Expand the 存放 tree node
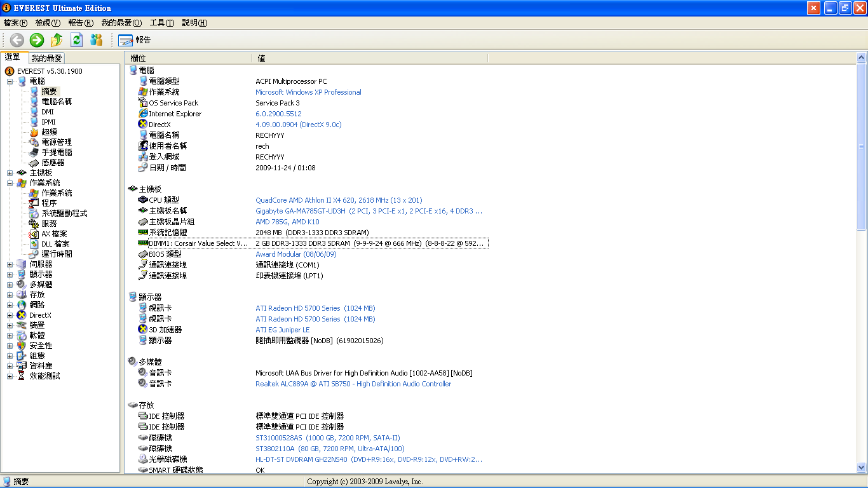This screenshot has width=868, height=488. [x=10, y=295]
